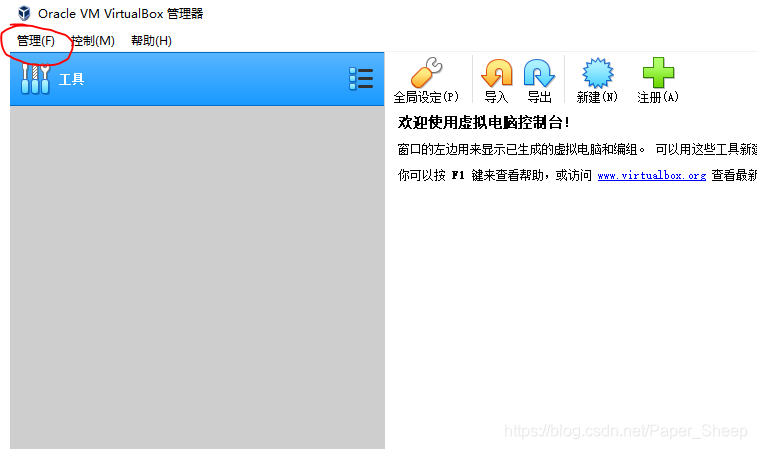
Task: Open the 管理(F) menu
Action: (x=36, y=41)
